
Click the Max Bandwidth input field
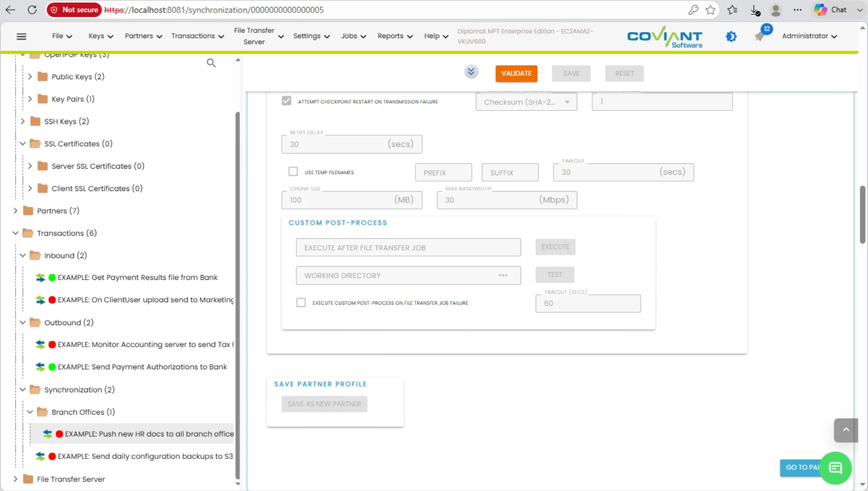(507, 200)
